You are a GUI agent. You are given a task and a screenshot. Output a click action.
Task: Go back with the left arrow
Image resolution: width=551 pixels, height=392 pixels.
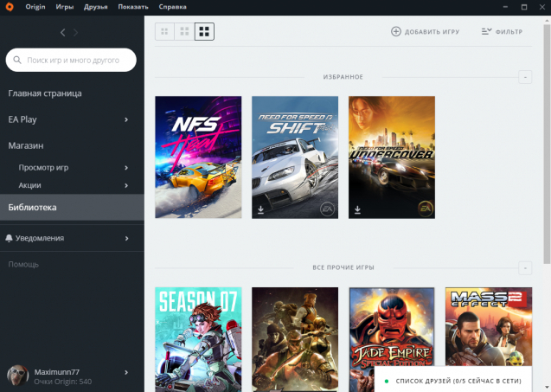(x=62, y=33)
